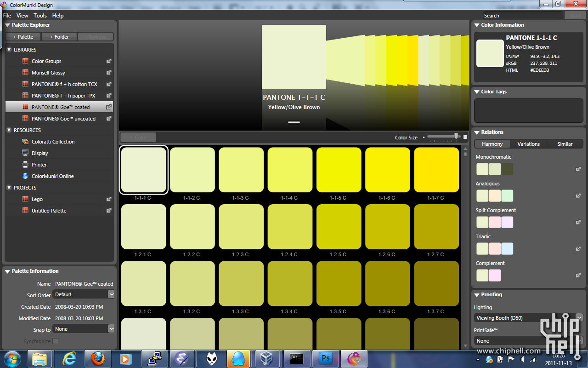Click the large PANTONE 1-1-1 C preview swatch
The width and height of the screenshot is (588, 368).
point(294,57)
